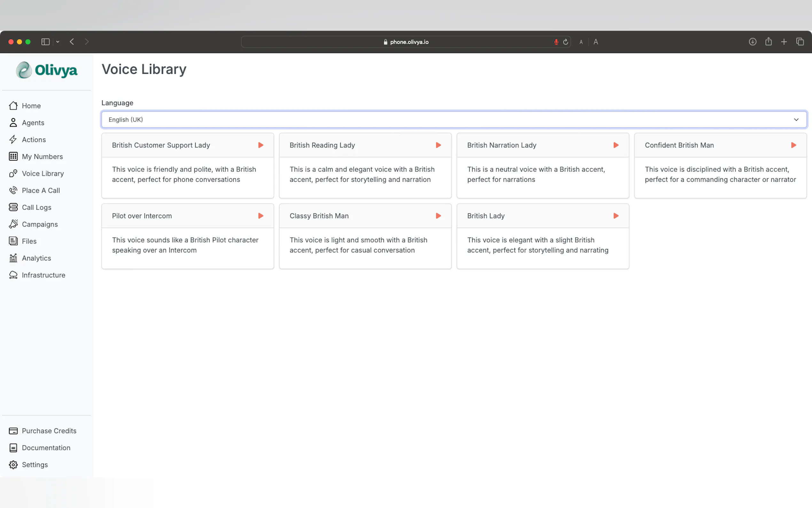Click the Campaigns megaphone icon

tap(13, 224)
